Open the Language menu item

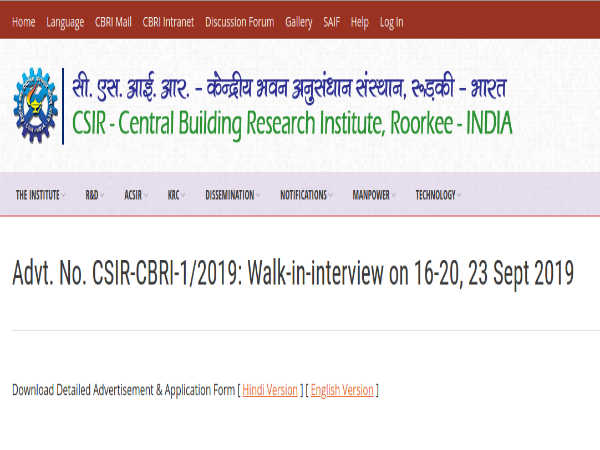pos(65,22)
